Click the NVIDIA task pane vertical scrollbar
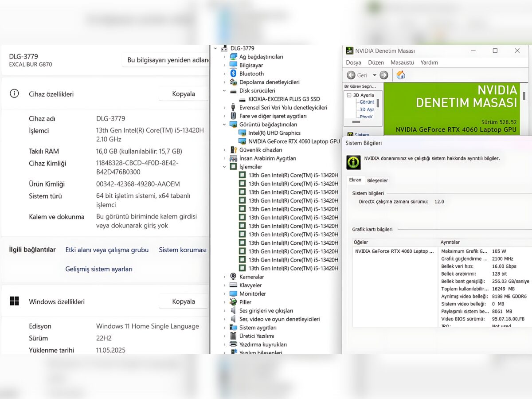Viewport: 532px width, 399px height. pyautogui.click(x=378, y=104)
